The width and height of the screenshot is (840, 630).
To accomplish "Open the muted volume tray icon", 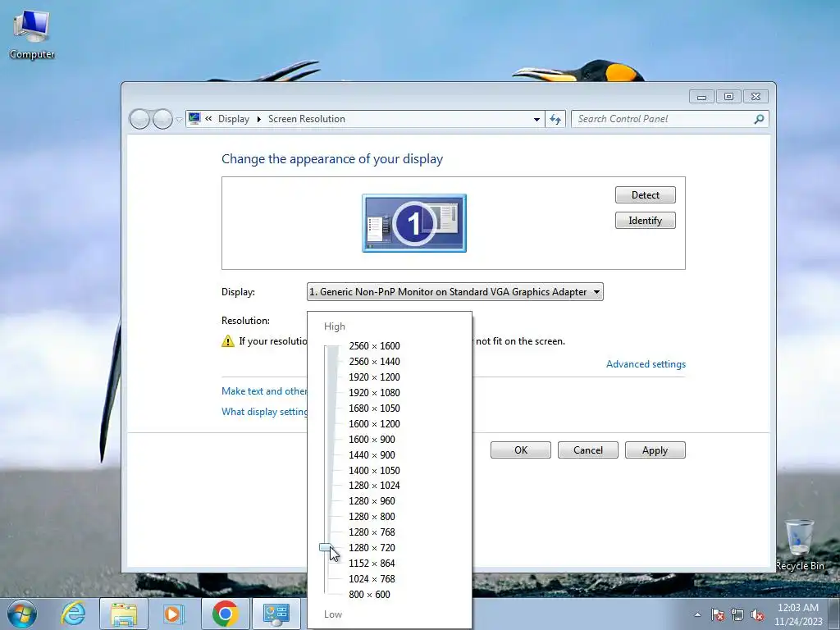I will (x=757, y=614).
